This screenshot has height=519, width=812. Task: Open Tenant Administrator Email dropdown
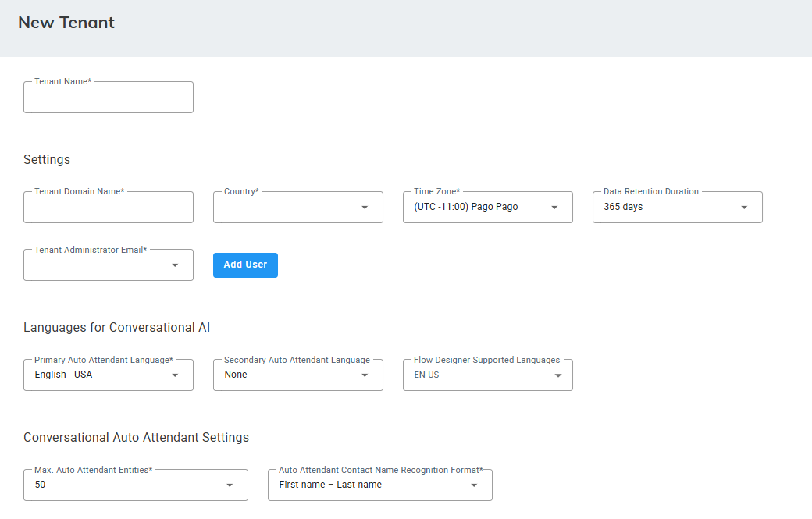(98, 265)
